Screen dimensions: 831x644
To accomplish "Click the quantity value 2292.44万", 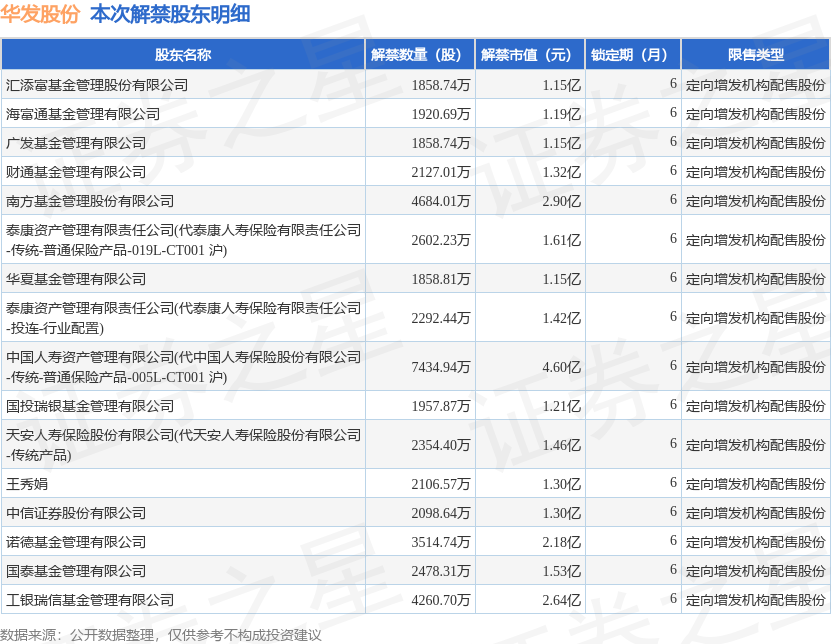I will [x=441, y=318].
